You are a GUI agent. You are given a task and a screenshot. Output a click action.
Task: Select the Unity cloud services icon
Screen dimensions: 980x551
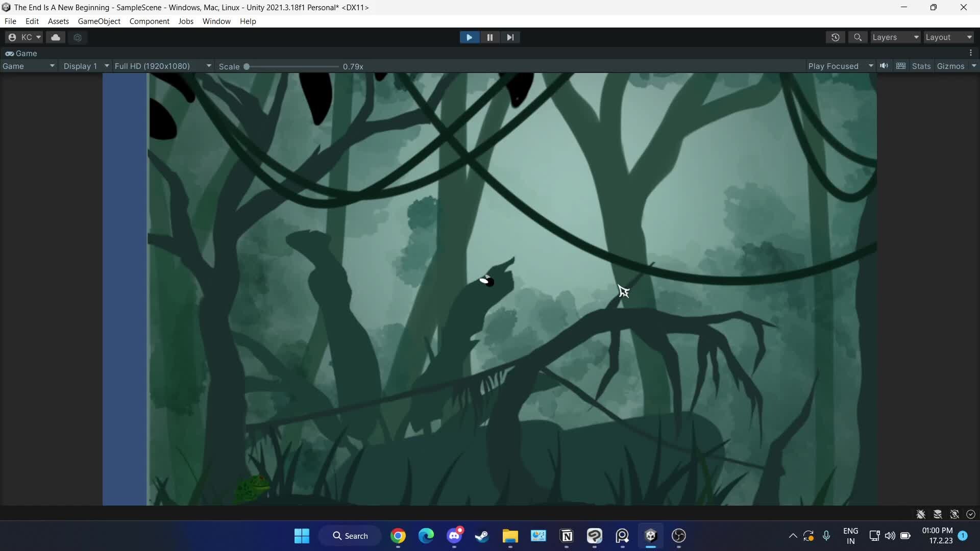coord(56,37)
